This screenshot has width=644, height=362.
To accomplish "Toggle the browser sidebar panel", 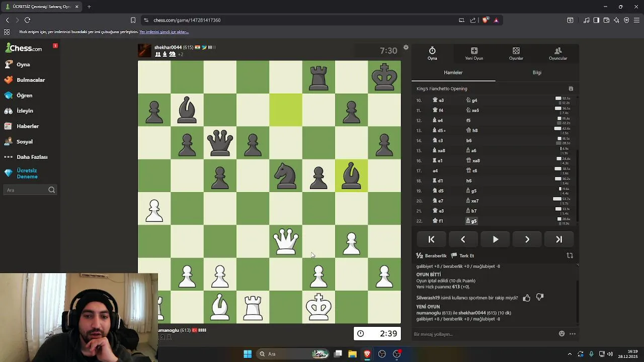I will (x=596, y=20).
